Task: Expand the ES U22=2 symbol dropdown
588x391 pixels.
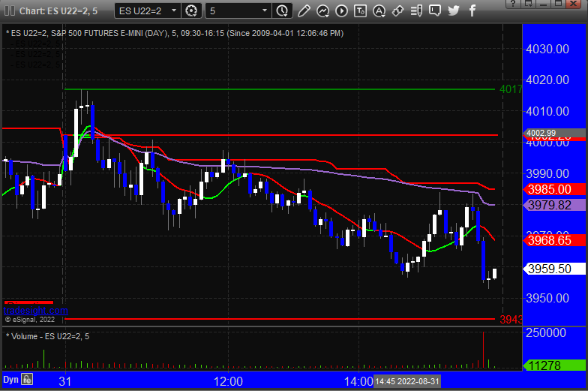Action: pos(174,11)
